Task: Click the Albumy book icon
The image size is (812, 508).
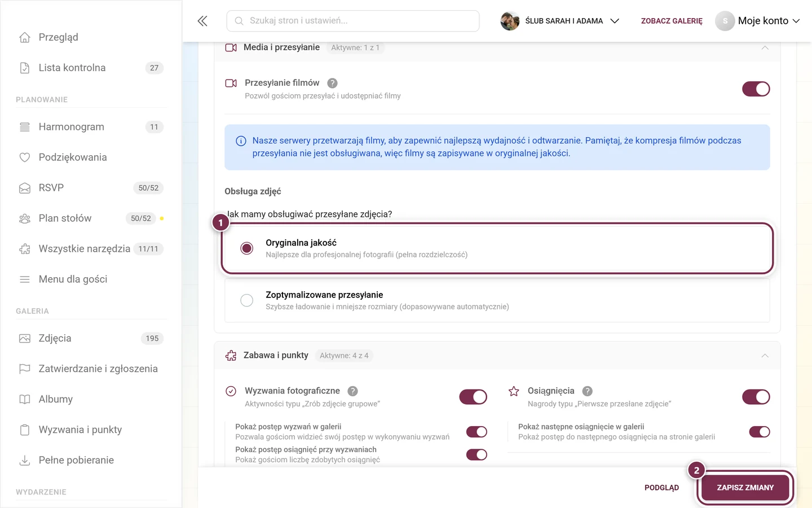Action: point(25,400)
